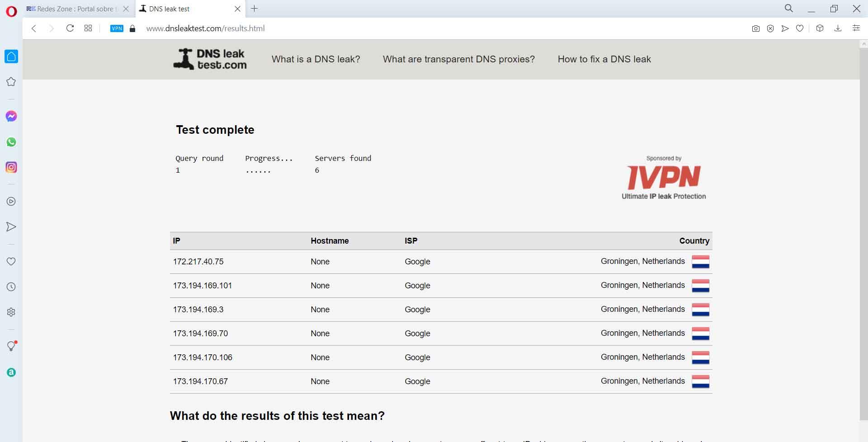Select IP address 173.194.170.67
Viewport: 868px width, 442px height.
tap(201, 381)
